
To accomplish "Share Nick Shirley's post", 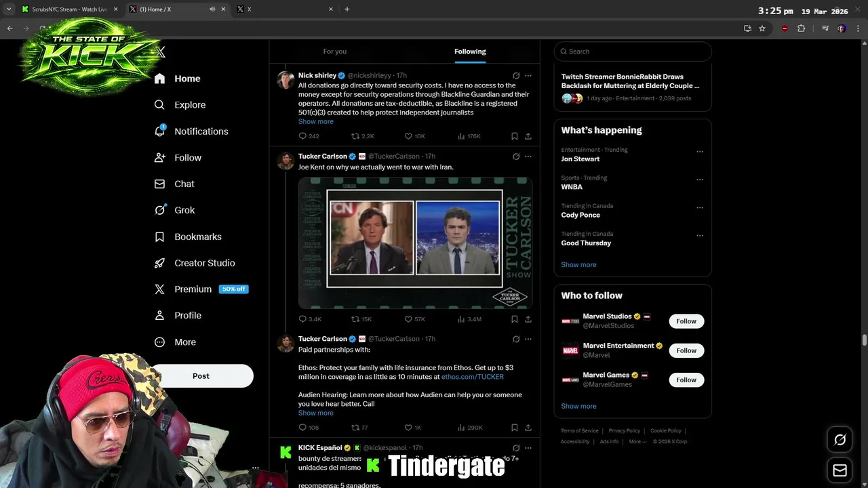I will point(528,136).
